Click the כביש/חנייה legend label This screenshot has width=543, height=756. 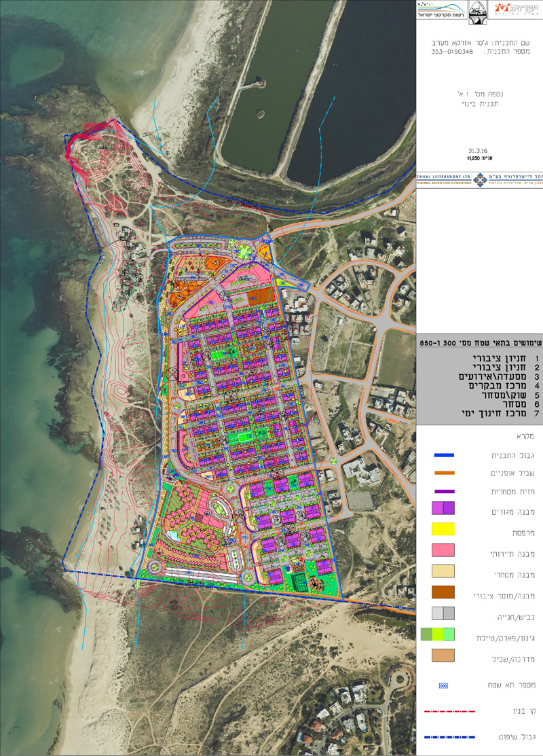point(516,617)
